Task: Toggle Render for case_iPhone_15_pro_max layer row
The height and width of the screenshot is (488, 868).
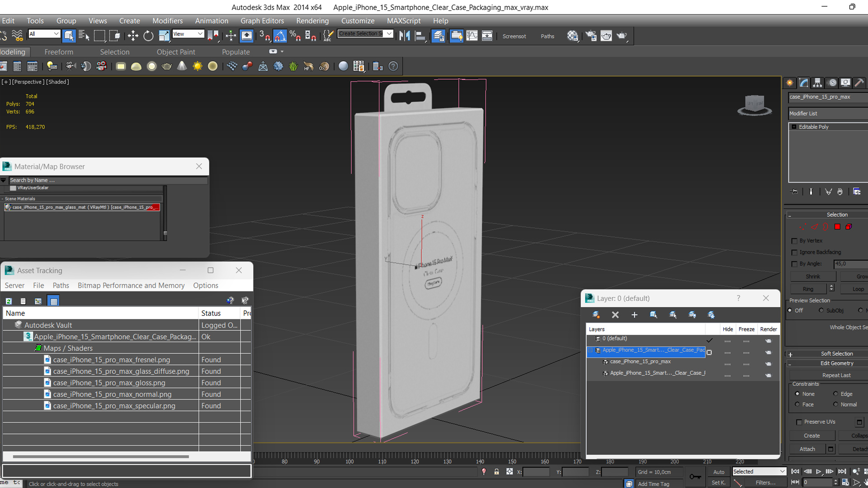Action: point(768,364)
